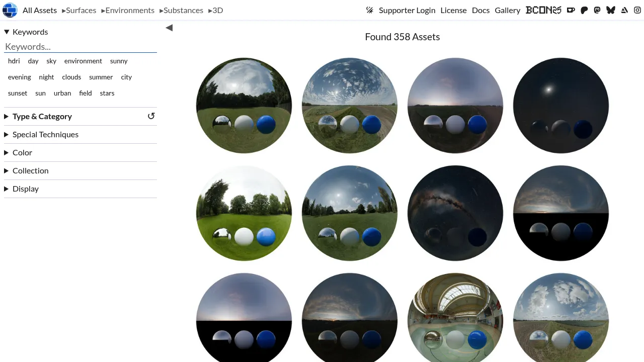
Task: Open the Bluesky butterfly icon
Action: click(611, 10)
